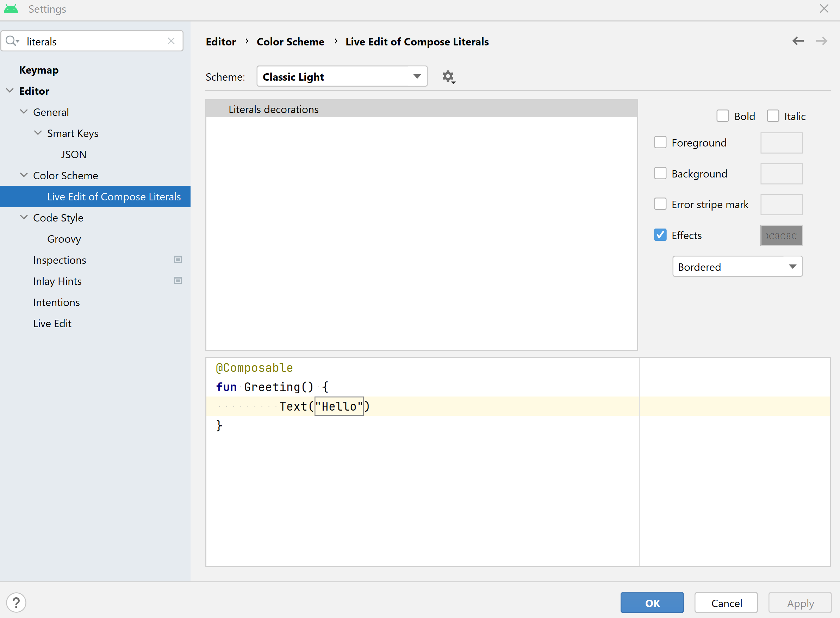Click the Android Studio logo icon

pos(11,8)
